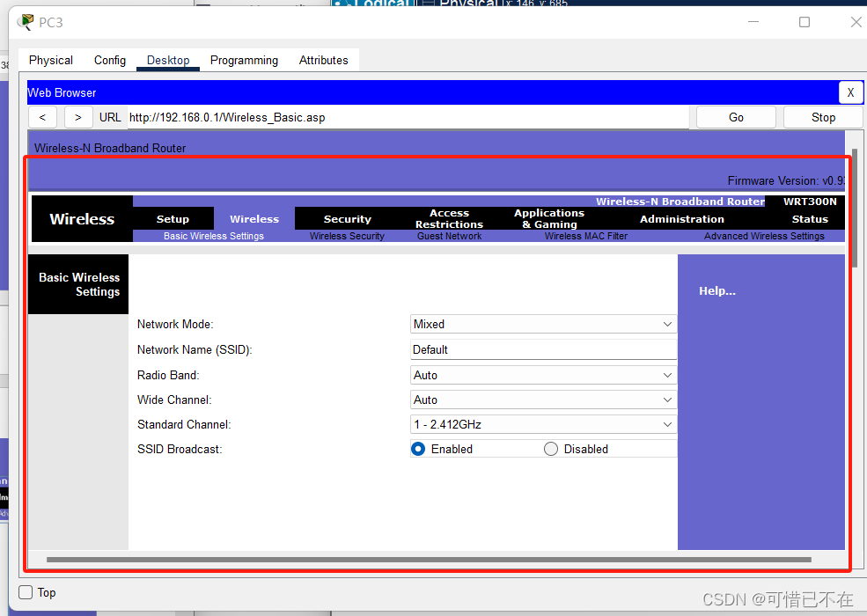
Task: Maximize the PC3 window
Action: point(805,22)
